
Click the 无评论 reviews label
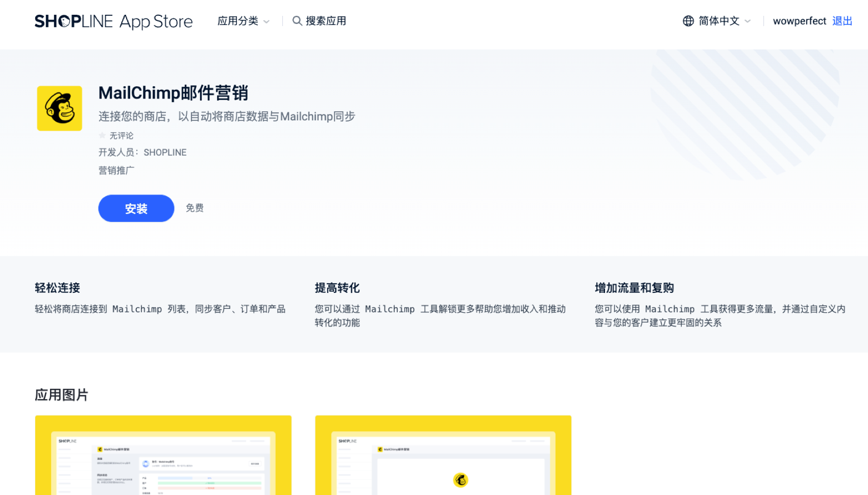pos(122,136)
